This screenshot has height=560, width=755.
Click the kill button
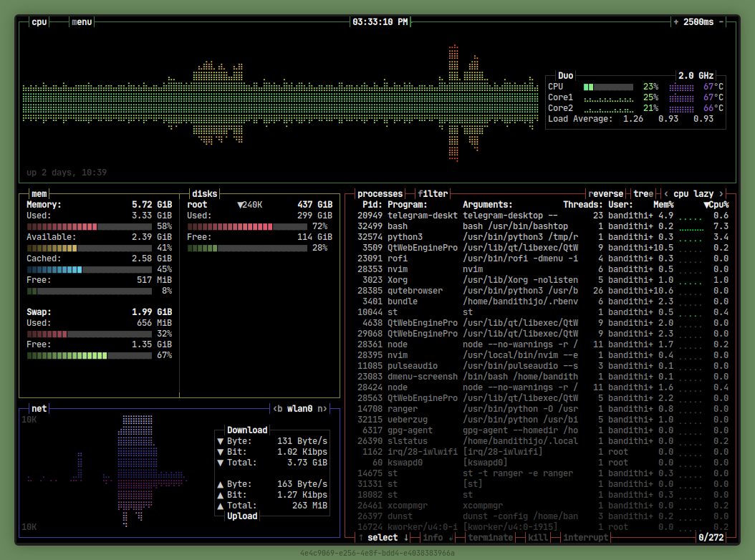[538, 538]
